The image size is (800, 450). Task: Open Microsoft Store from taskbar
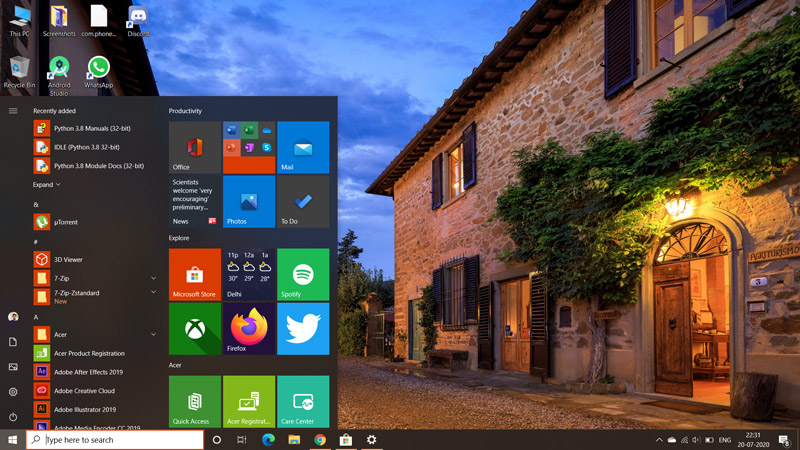[x=346, y=439]
